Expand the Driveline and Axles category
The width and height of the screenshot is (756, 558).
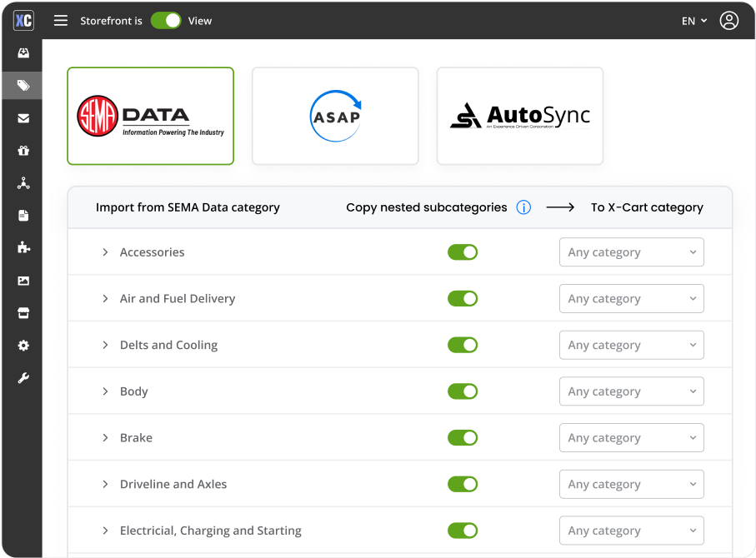(105, 484)
